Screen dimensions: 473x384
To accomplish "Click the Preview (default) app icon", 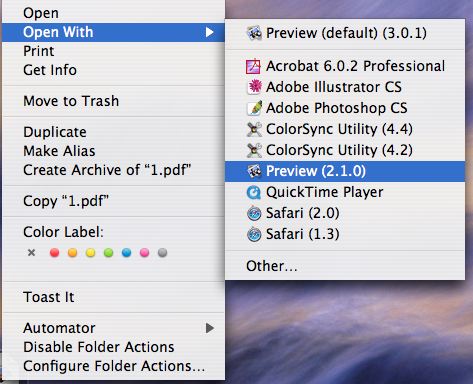I will pyautogui.click(x=254, y=33).
